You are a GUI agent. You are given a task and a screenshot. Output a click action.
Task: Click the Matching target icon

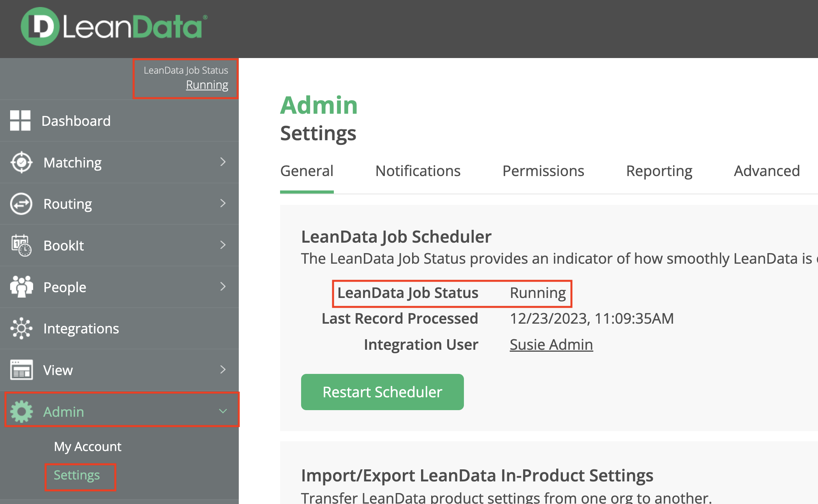pos(21,162)
